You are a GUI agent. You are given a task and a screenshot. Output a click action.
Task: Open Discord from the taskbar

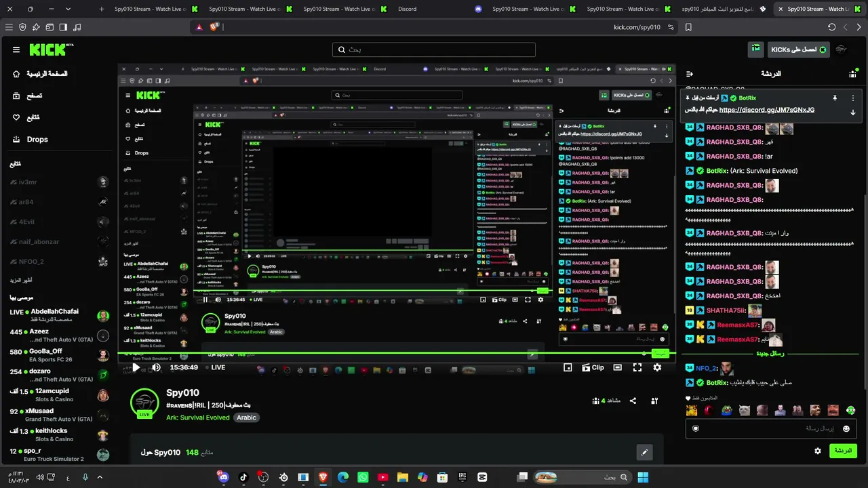pos(224,477)
